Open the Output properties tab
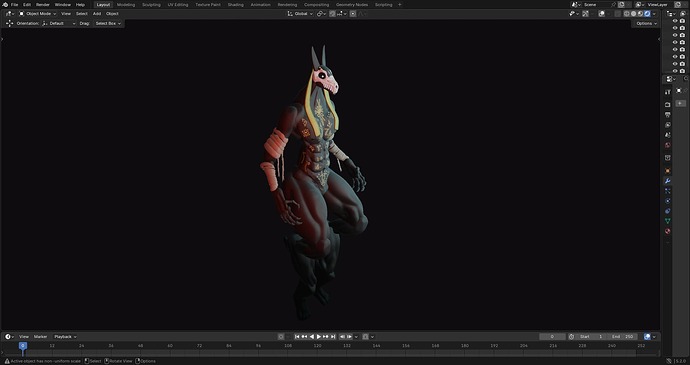The image size is (690, 365). (668, 114)
